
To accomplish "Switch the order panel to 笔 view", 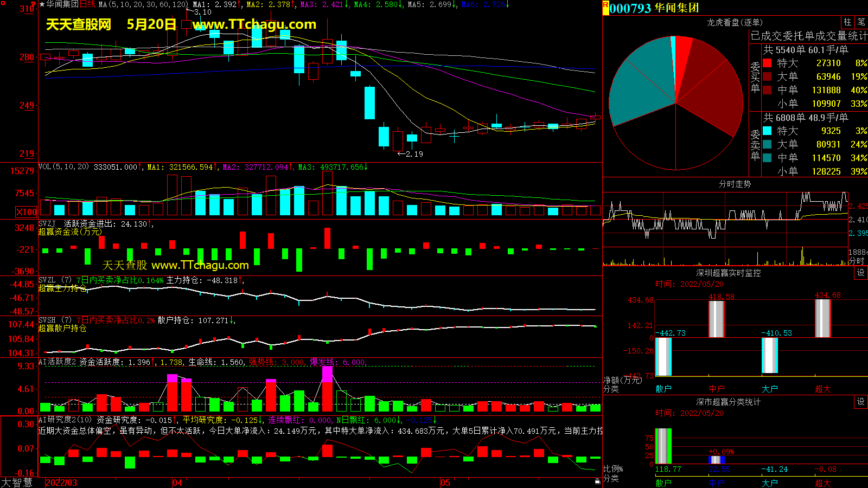I will [x=861, y=22].
